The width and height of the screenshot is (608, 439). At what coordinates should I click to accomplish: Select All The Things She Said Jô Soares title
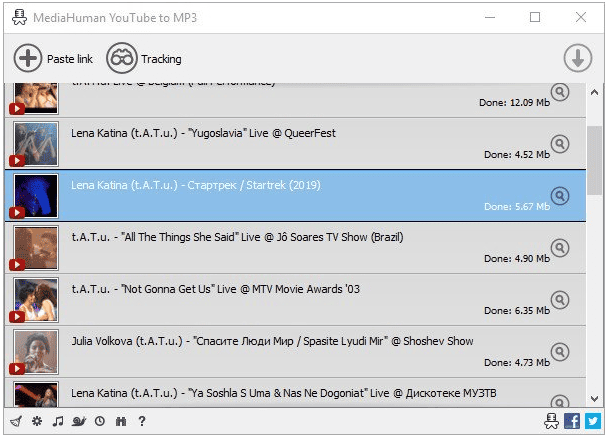coord(237,237)
